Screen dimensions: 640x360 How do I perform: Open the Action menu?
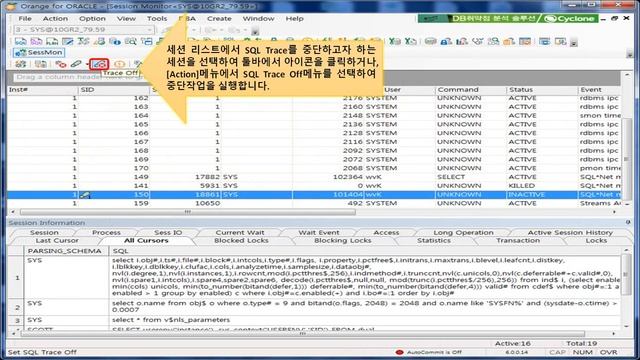[55, 18]
